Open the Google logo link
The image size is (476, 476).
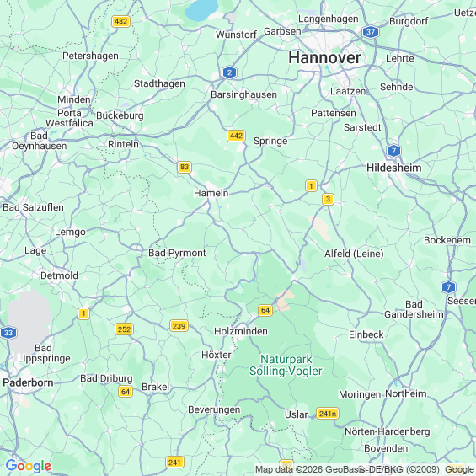pos(29,466)
